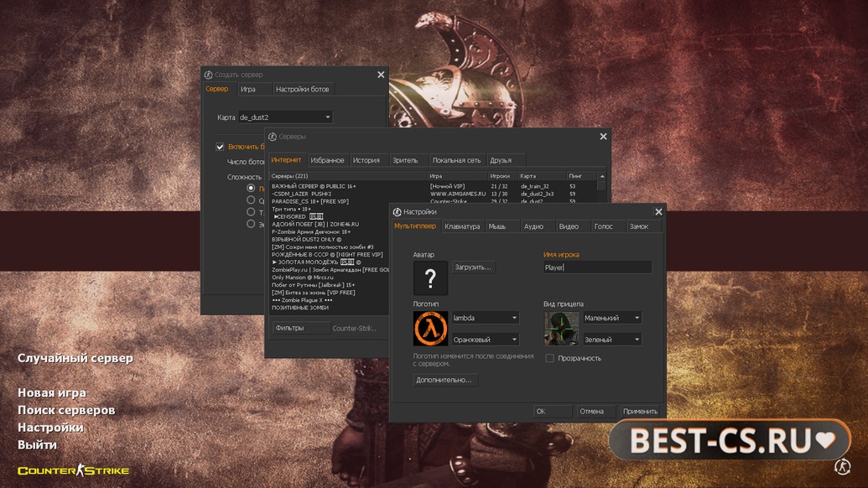The image size is (868, 488).
Task: Select the Сервер tab in Create Server
Action: pyautogui.click(x=217, y=89)
